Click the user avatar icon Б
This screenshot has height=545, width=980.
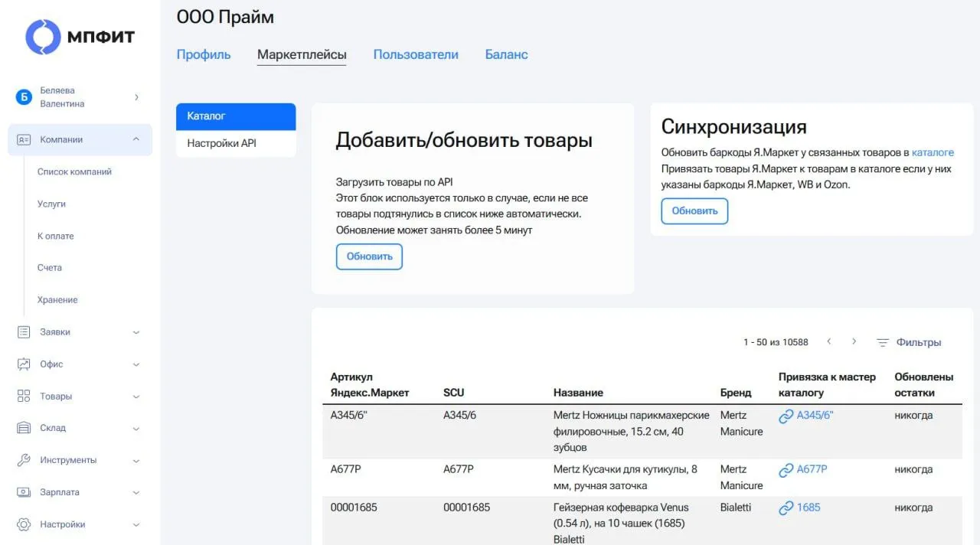click(x=24, y=97)
